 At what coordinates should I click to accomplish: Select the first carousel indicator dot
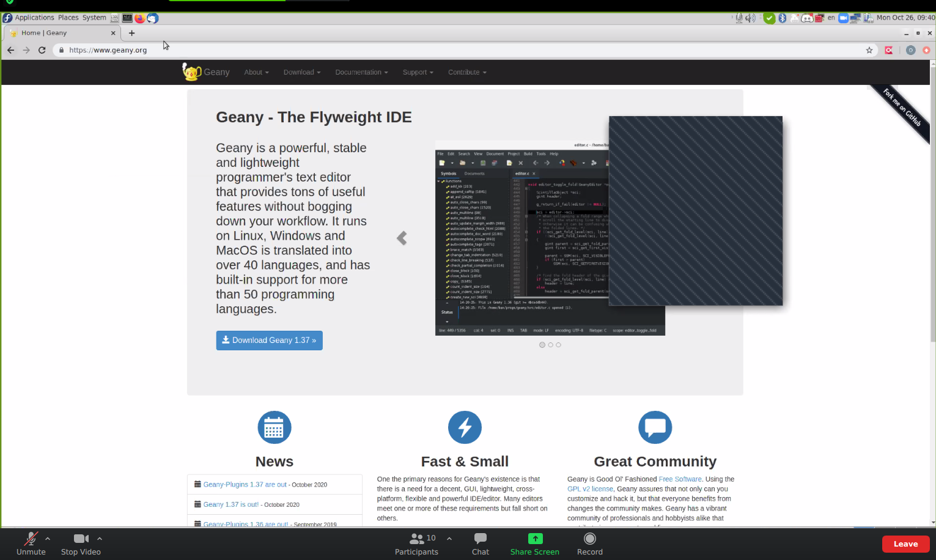[542, 345]
